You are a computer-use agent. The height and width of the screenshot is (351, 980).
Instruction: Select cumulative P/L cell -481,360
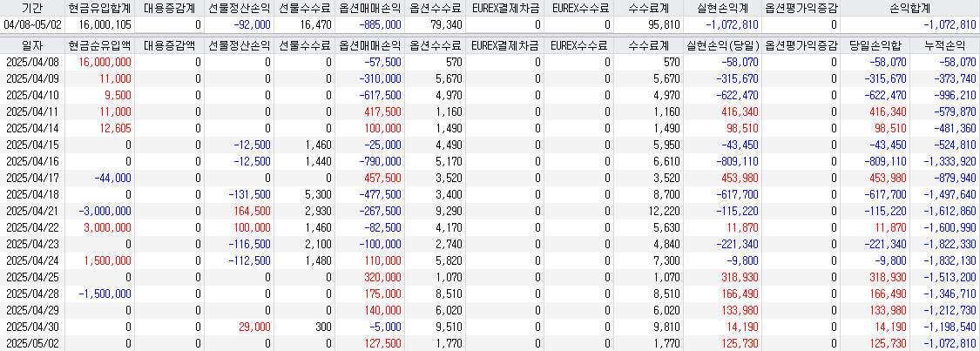(944, 129)
